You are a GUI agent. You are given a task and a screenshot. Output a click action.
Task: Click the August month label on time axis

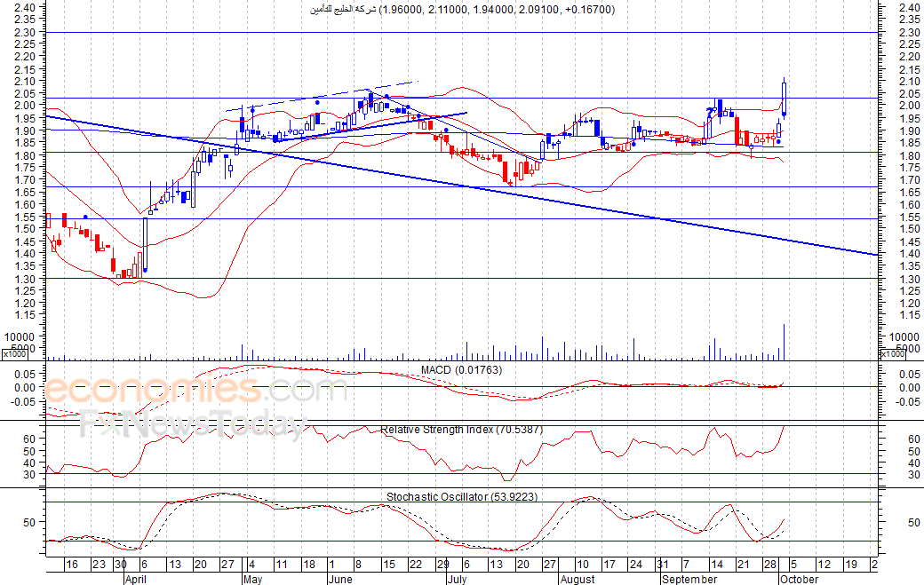(577, 579)
